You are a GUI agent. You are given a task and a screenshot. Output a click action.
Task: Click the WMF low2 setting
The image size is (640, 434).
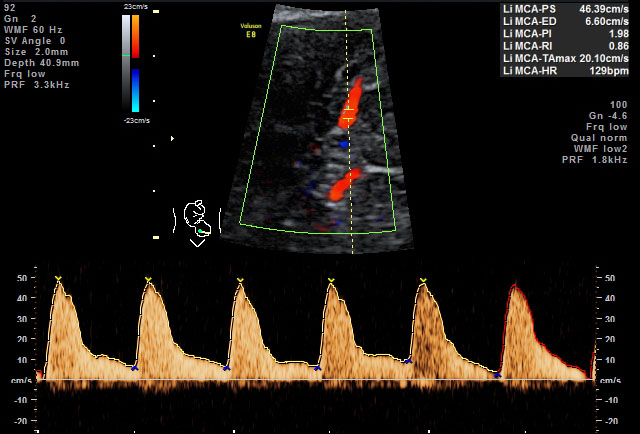[600, 149]
